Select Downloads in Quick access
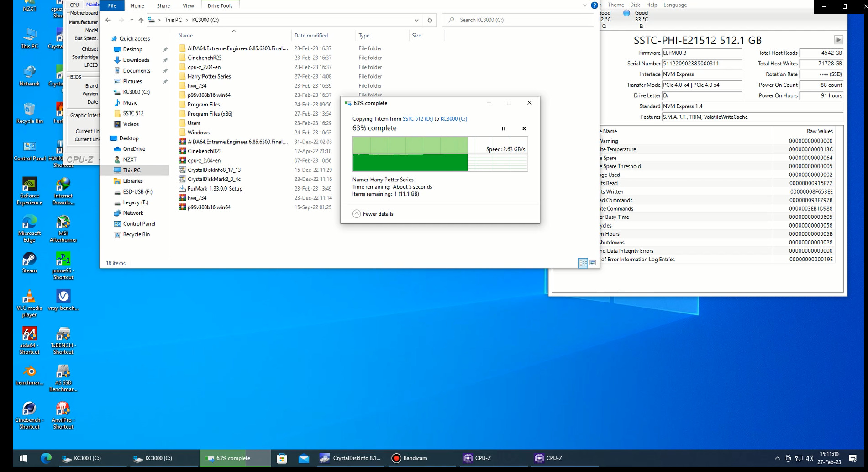The width and height of the screenshot is (868, 472). click(136, 60)
